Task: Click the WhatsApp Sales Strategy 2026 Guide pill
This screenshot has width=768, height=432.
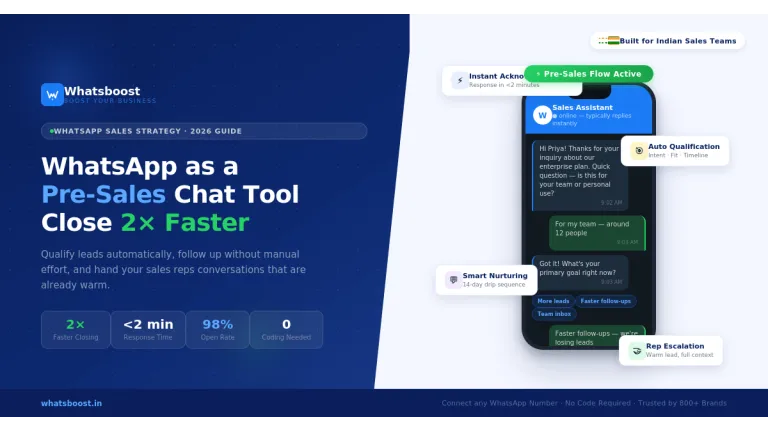Action: click(x=204, y=131)
